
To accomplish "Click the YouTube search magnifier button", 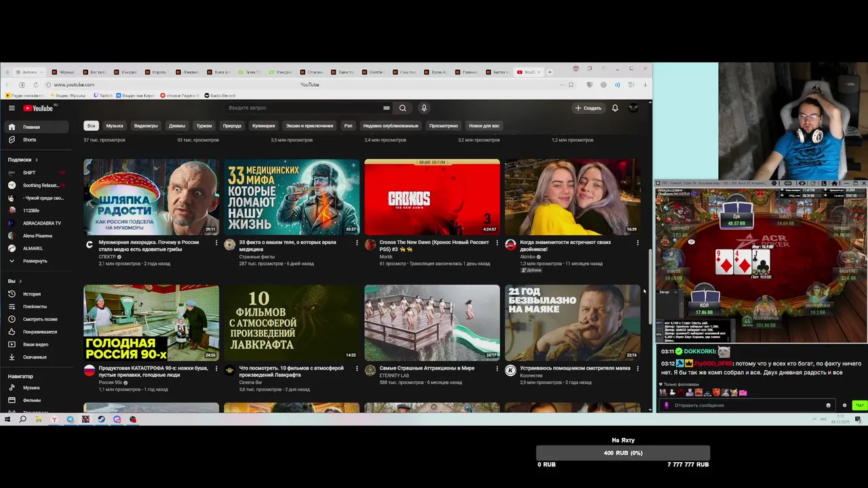I will coord(403,108).
